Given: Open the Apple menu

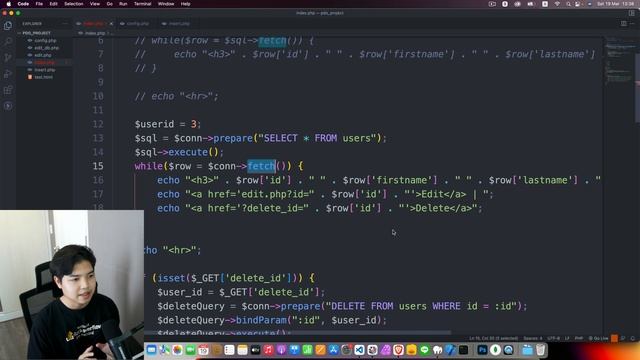Looking at the screenshot, I should coord(9,4).
